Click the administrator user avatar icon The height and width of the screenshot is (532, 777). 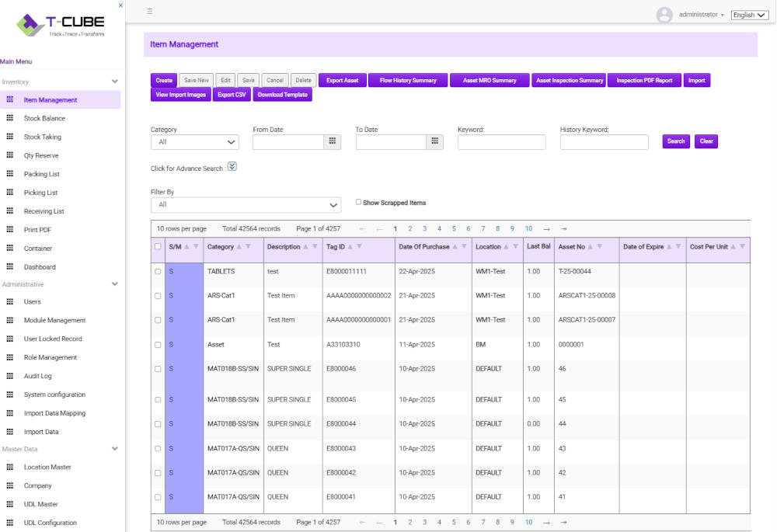(664, 15)
